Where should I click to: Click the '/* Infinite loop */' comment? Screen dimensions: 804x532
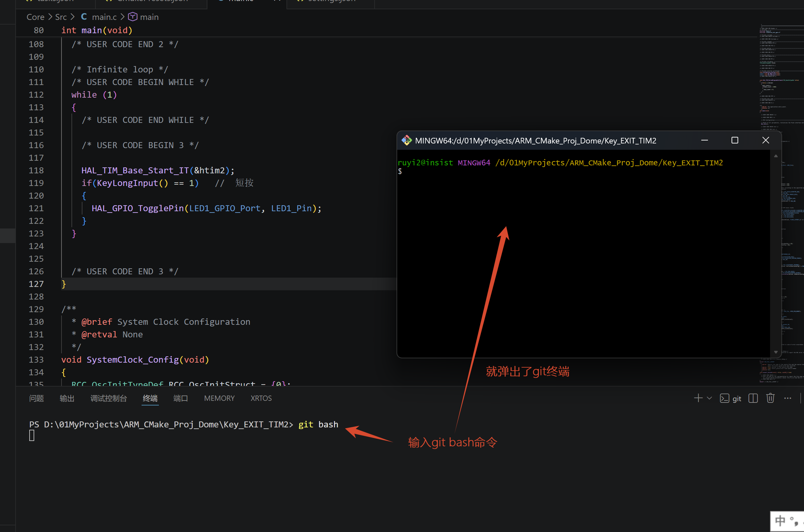coord(120,69)
